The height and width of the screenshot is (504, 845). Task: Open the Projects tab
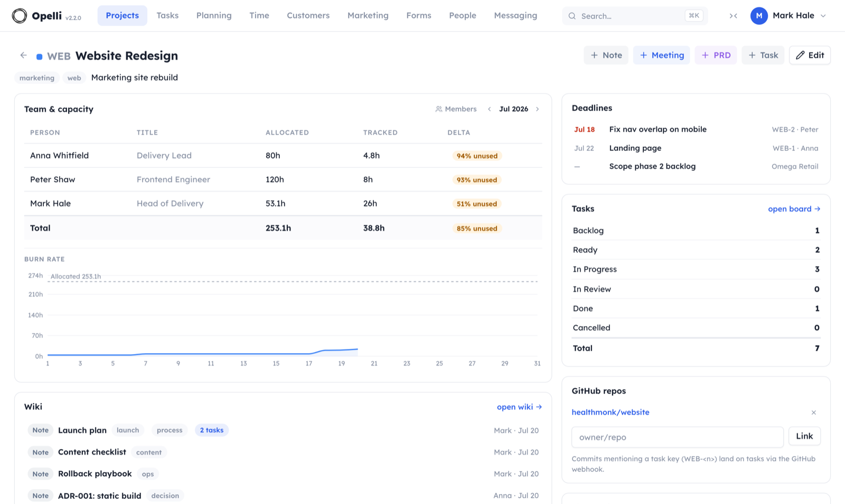click(123, 16)
